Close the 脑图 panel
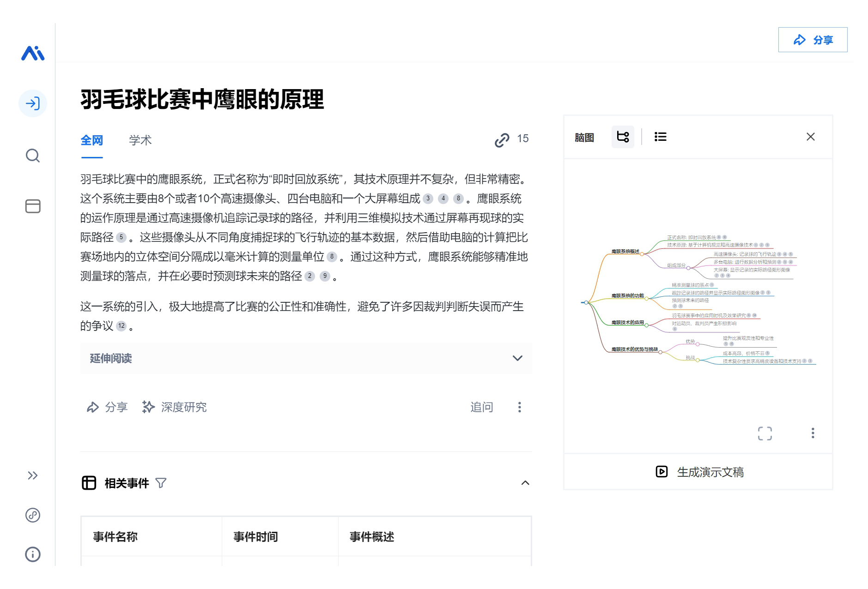The image size is (868, 589). click(x=811, y=137)
